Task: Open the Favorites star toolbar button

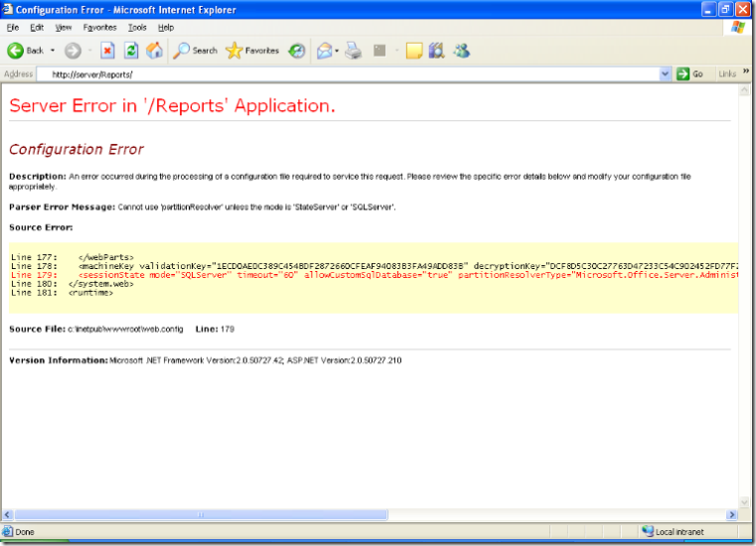Action: coord(252,51)
